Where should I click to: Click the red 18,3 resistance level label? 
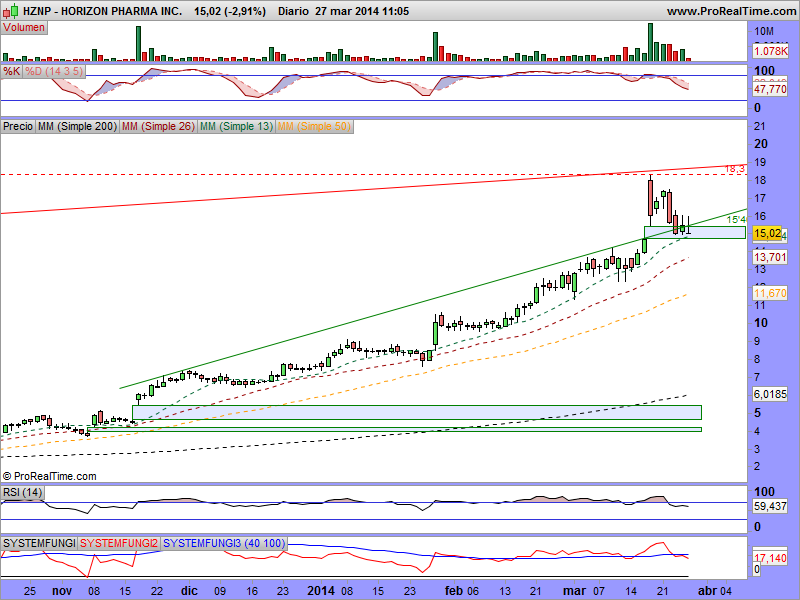tap(735, 168)
